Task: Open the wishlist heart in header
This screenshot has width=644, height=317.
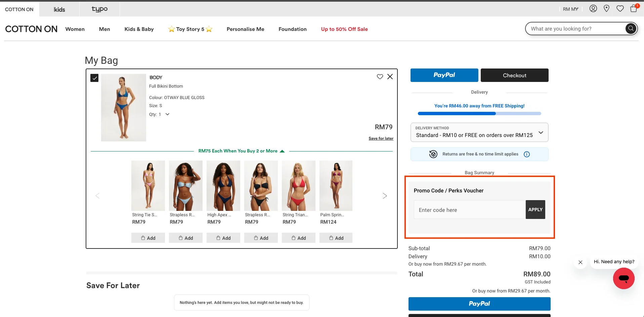Action: (620, 9)
